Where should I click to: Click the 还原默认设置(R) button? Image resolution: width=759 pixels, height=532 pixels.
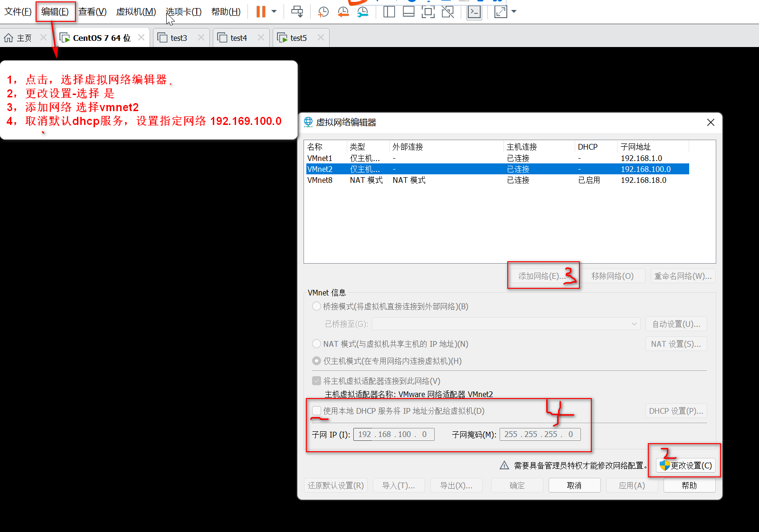[336, 485]
